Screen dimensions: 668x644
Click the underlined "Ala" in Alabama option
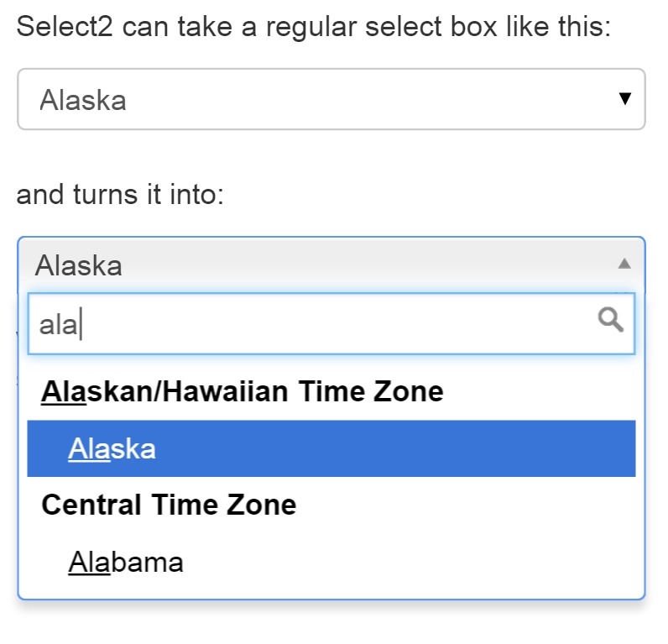pyautogui.click(x=88, y=562)
